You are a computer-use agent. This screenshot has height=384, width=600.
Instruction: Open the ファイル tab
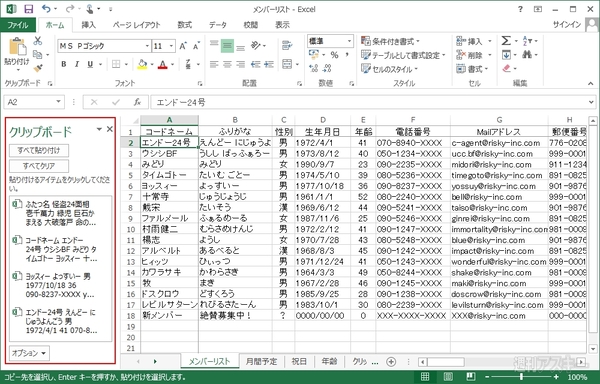point(18,25)
